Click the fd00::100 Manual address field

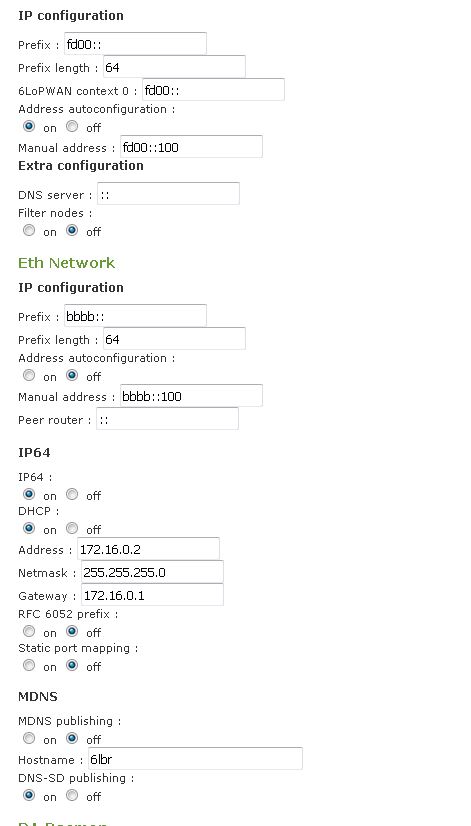[x=191, y=146]
